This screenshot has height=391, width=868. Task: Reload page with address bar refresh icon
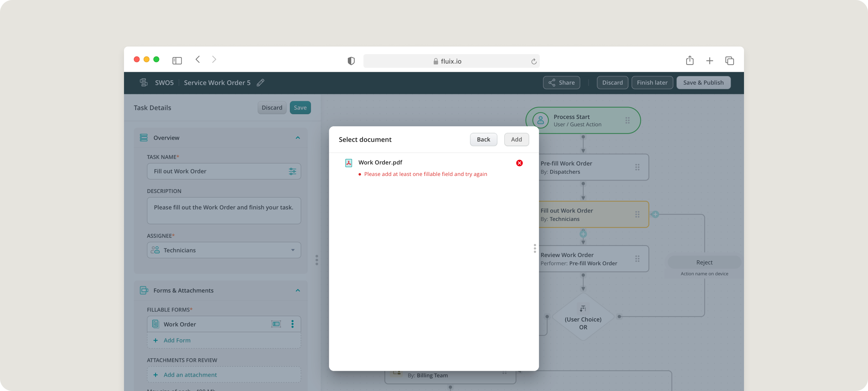coord(534,61)
